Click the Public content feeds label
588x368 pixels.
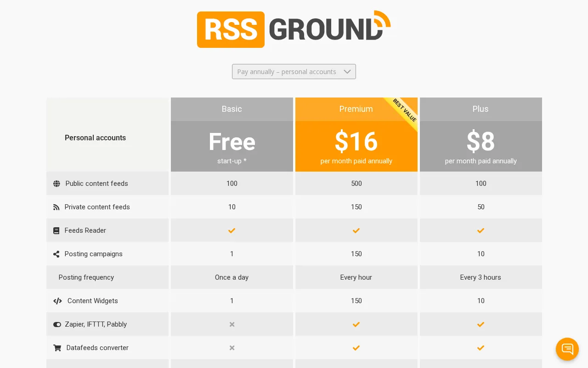coord(97,184)
